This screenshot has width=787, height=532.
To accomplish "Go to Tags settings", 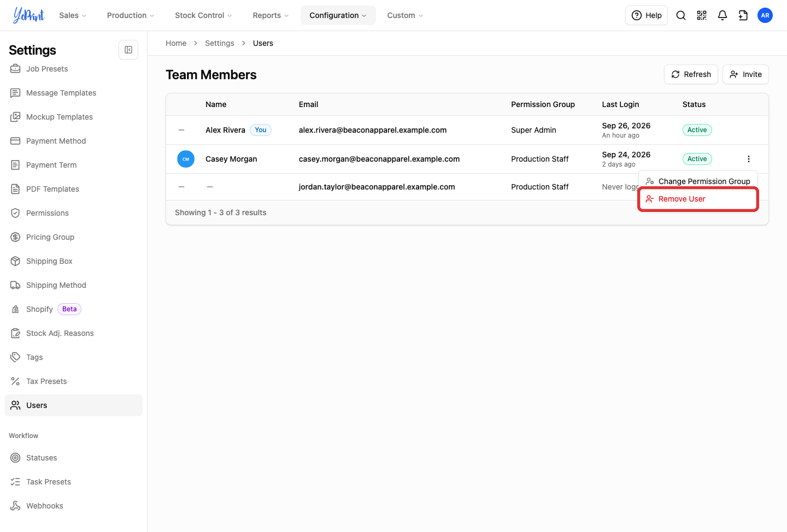I will tap(73, 357).
